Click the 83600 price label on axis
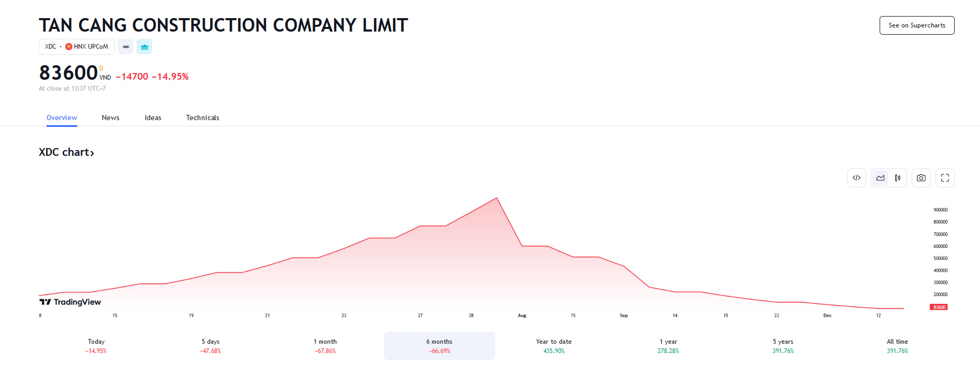Screen dimensions: 980x382 tap(939, 307)
